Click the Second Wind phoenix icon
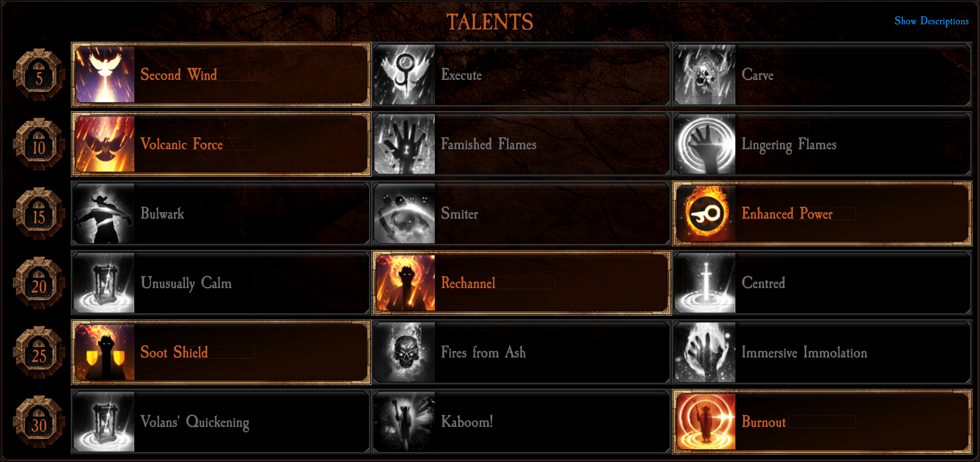The width and height of the screenshot is (980, 462). pos(105,75)
